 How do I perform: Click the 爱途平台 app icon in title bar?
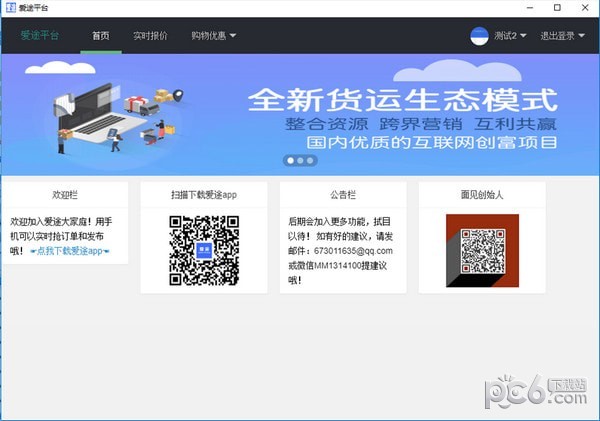tap(10, 8)
